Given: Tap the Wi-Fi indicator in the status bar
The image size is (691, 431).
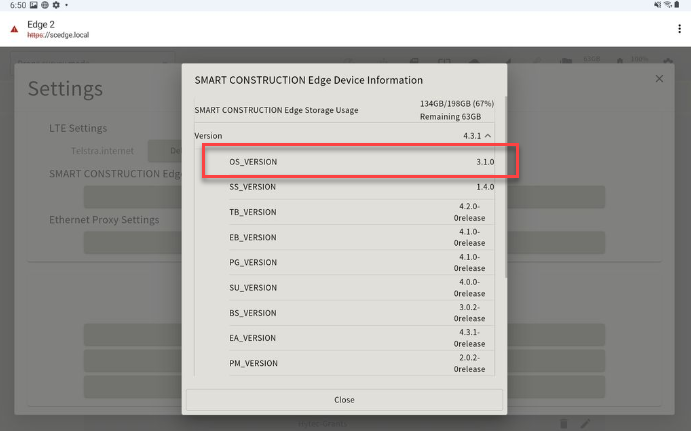Looking at the screenshot, I should tap(668, 5).
